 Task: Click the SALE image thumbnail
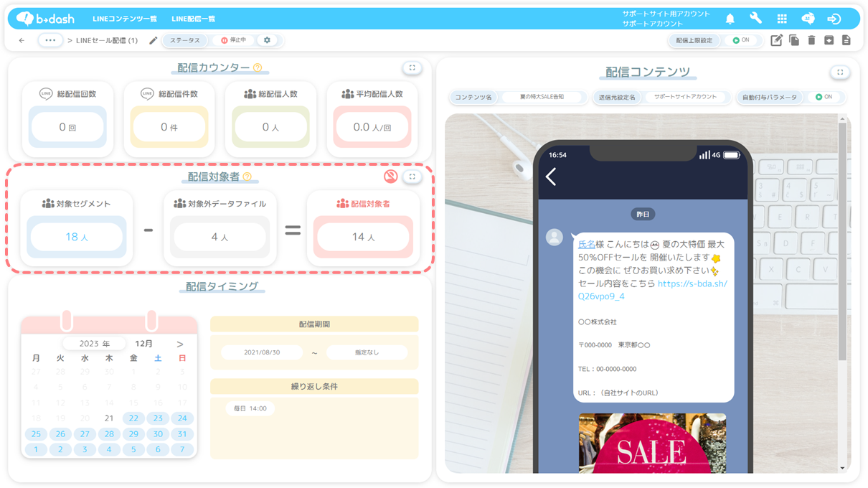[652, 443]
